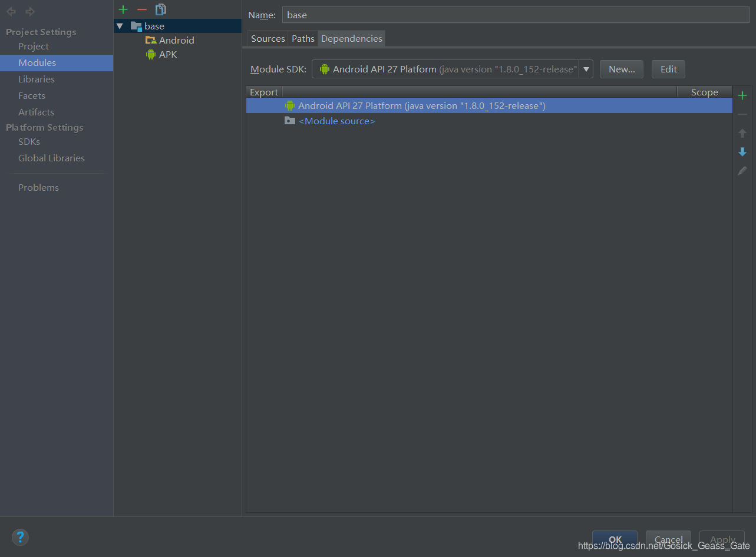
Task: Remove selected module with red minus
Action: pos(141,9)
